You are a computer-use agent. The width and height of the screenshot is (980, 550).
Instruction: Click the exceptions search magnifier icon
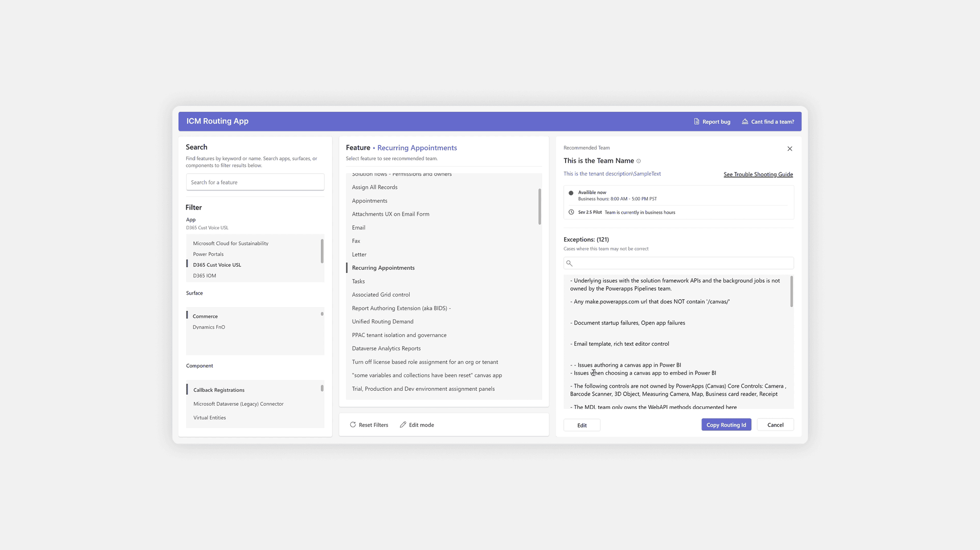tap(569, 263)
